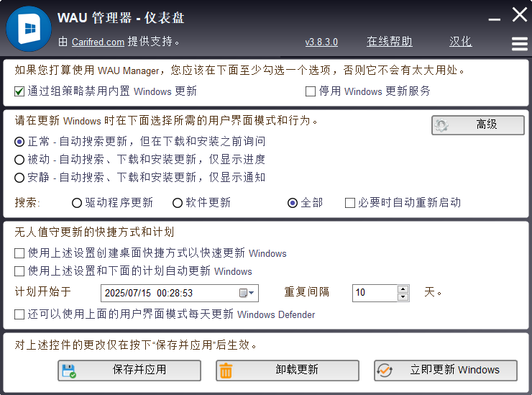Viewport: 532px width, 395px height.
Task: Click 卸载更新 button
Action: [x=288, y=371]
